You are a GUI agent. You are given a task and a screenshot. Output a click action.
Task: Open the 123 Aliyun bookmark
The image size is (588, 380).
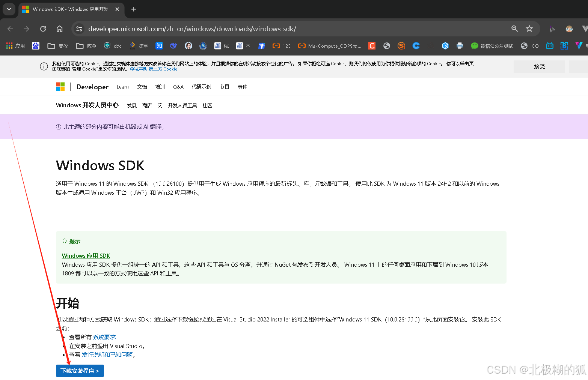[x=282, y=46]
